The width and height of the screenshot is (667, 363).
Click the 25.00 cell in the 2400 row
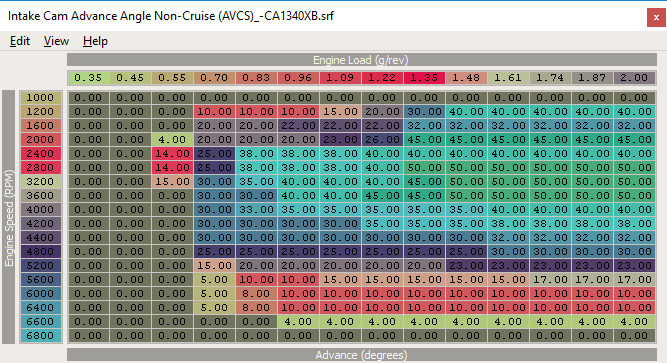[x=214, y=154]
